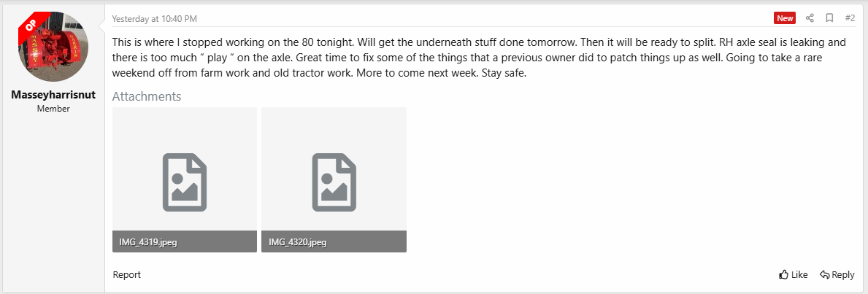The height and width of the screenshot is (294, 868).
Task: Report this post
Action: [127, 274]
